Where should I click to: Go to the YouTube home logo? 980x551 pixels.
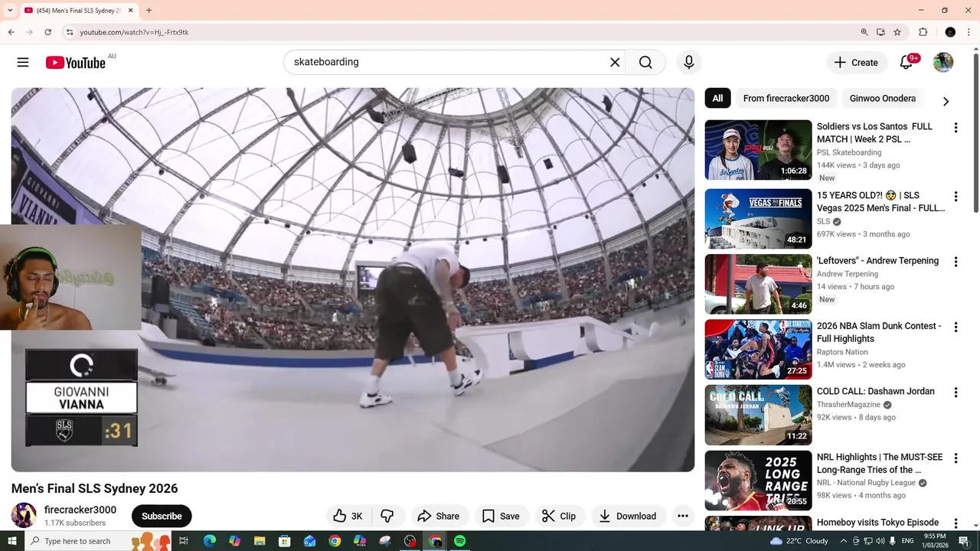coord(75,63)
